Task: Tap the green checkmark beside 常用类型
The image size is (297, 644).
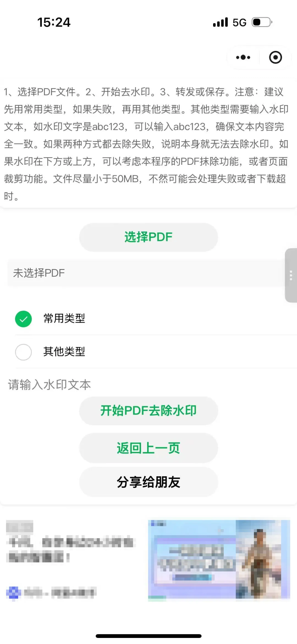Action: coord(23,319)
